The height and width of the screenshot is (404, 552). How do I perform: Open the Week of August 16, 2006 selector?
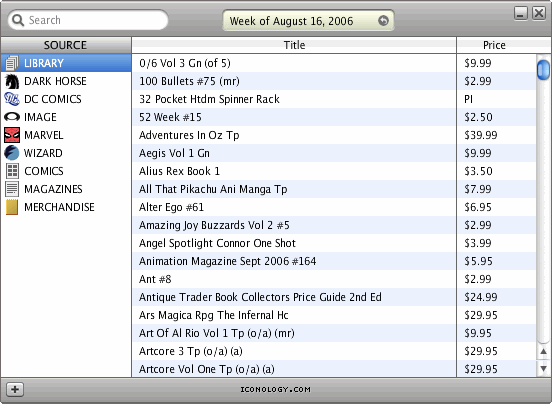point(308,21)
